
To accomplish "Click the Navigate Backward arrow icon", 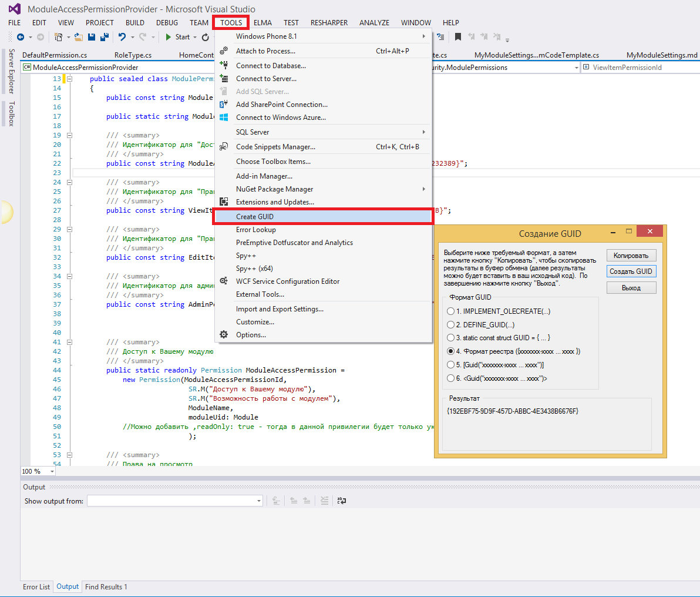I will click(21, 37).
